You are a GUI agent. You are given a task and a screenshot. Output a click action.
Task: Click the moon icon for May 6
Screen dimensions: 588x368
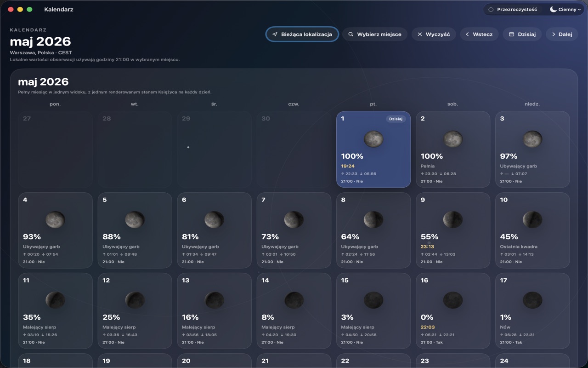[214, 219]
